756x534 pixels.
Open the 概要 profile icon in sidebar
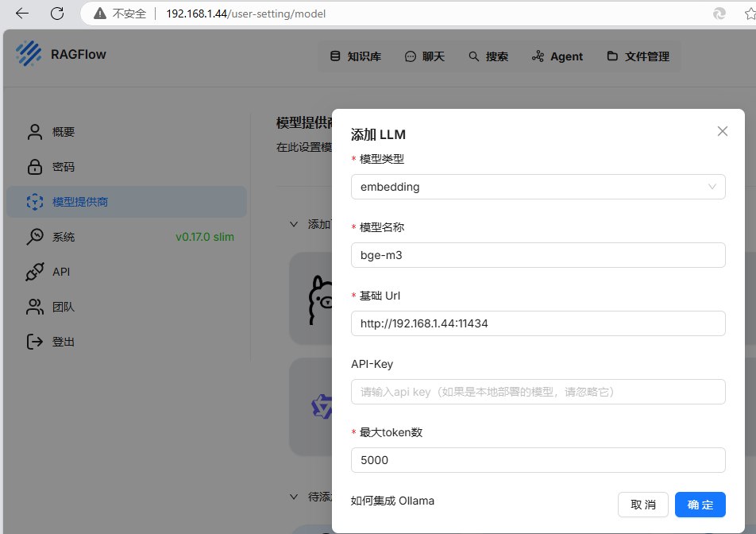[x=34, y=131]
